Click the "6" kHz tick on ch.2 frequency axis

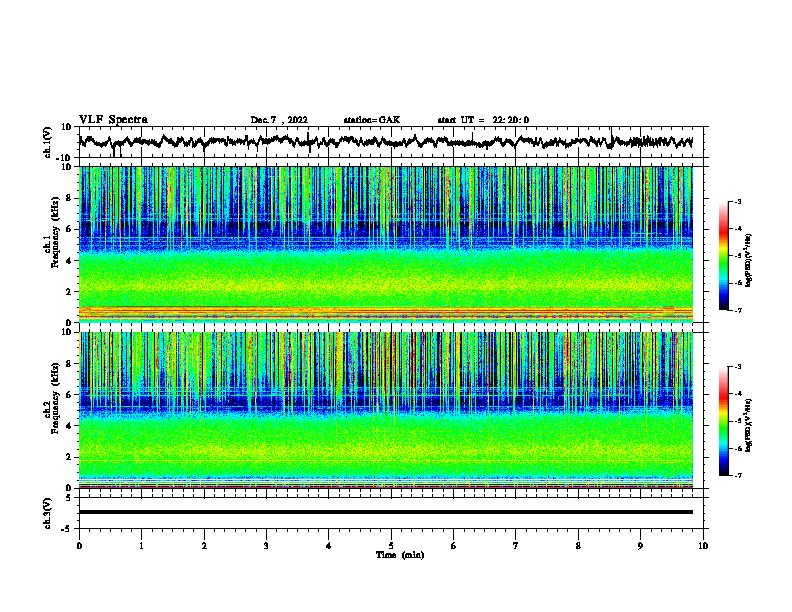pyautogui.click(x=69, y=394)
